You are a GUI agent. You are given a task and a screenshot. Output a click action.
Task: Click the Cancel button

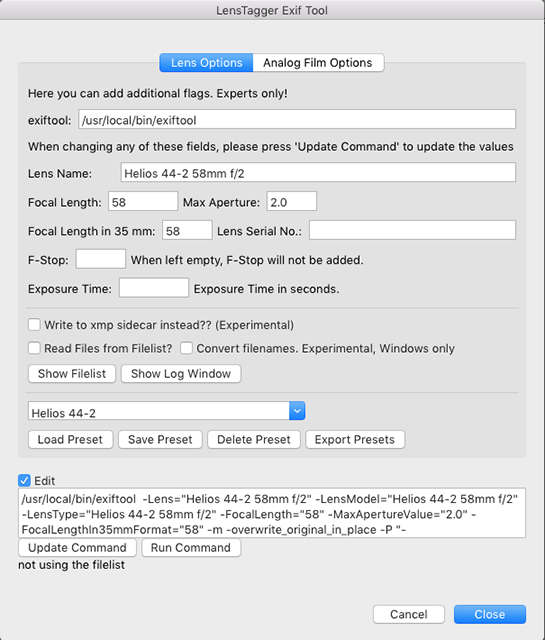(x=409, y=614)
